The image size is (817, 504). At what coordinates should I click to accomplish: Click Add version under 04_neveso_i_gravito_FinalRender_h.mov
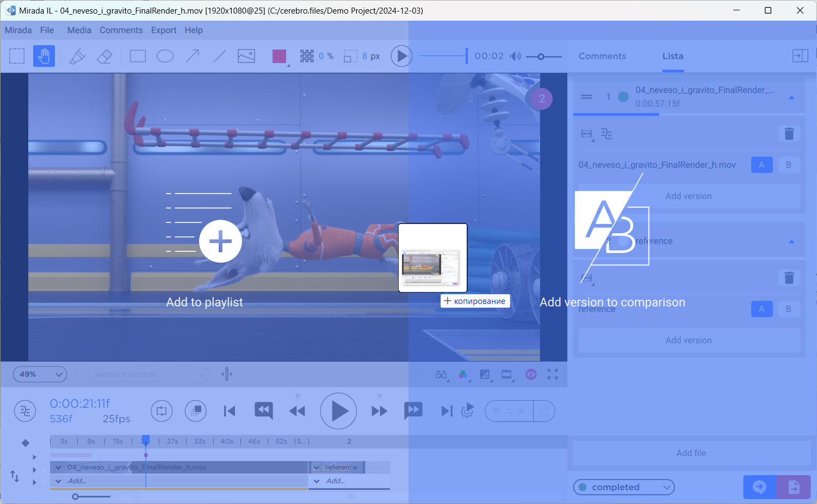689,196
